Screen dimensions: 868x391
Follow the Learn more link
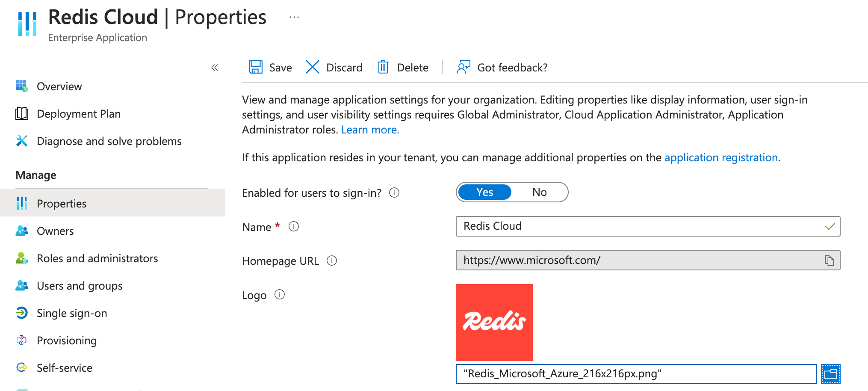pos(370,130)
